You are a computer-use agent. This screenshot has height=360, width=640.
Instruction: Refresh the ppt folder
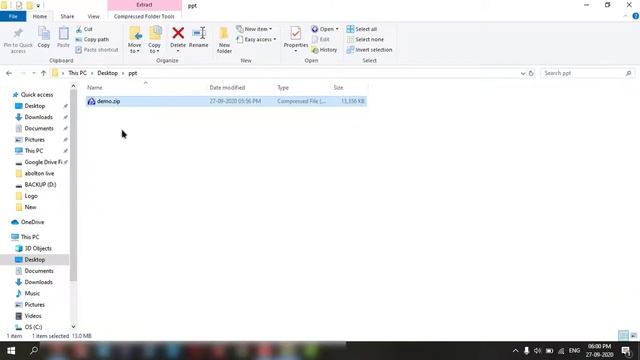[x=531, y=73]
